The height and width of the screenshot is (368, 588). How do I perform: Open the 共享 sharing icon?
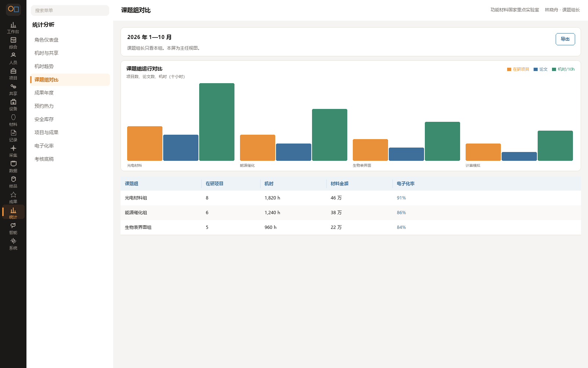click(13, 89)
